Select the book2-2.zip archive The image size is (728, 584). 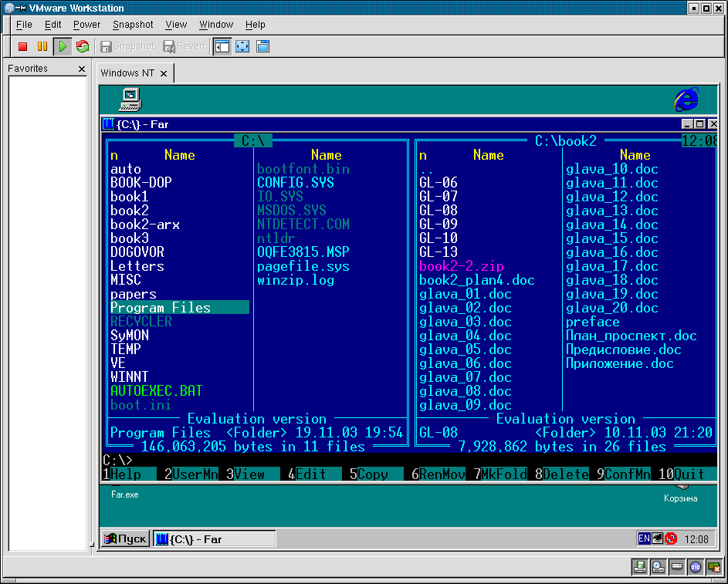[x=462, y=266]
